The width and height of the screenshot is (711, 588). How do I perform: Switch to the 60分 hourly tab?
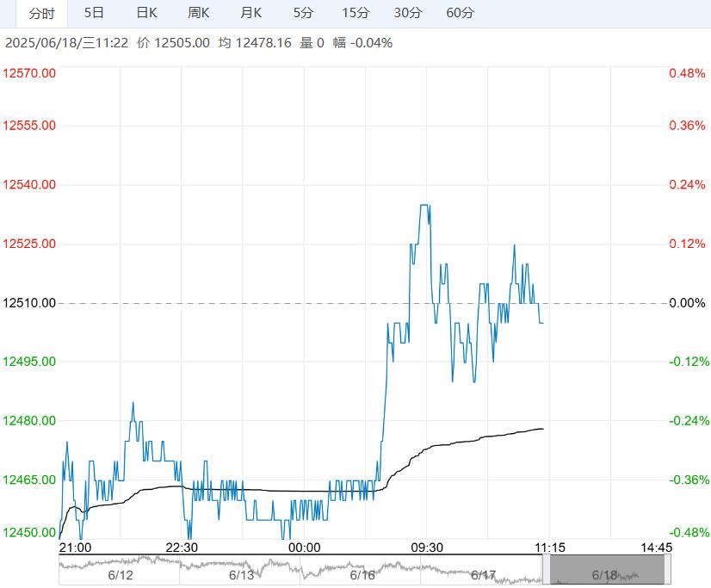461,13
